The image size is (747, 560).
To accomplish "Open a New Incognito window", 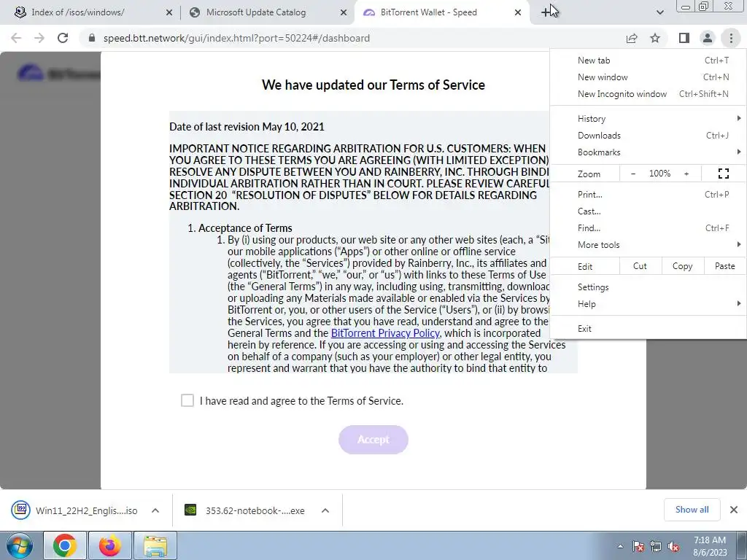I will [649, 94].
